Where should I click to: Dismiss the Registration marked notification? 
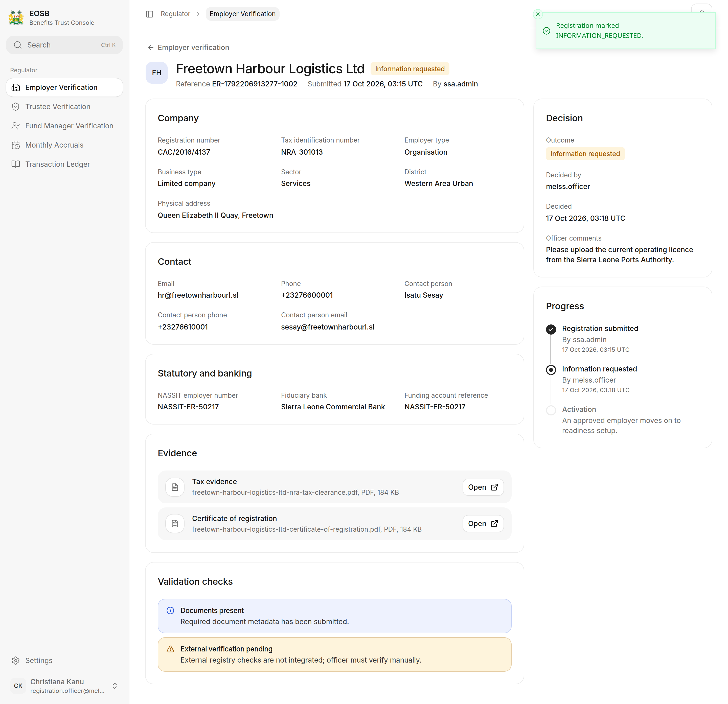pos(538,14)
